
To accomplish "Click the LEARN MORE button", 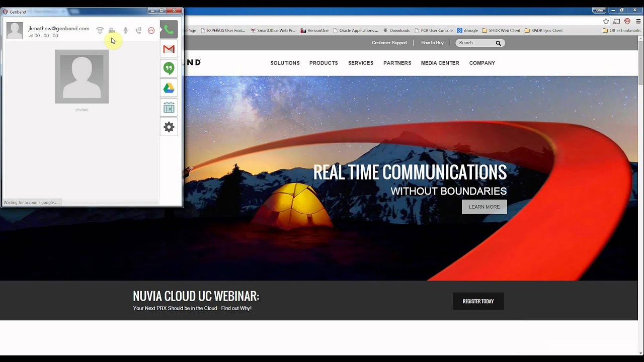I will coord(485,207).
